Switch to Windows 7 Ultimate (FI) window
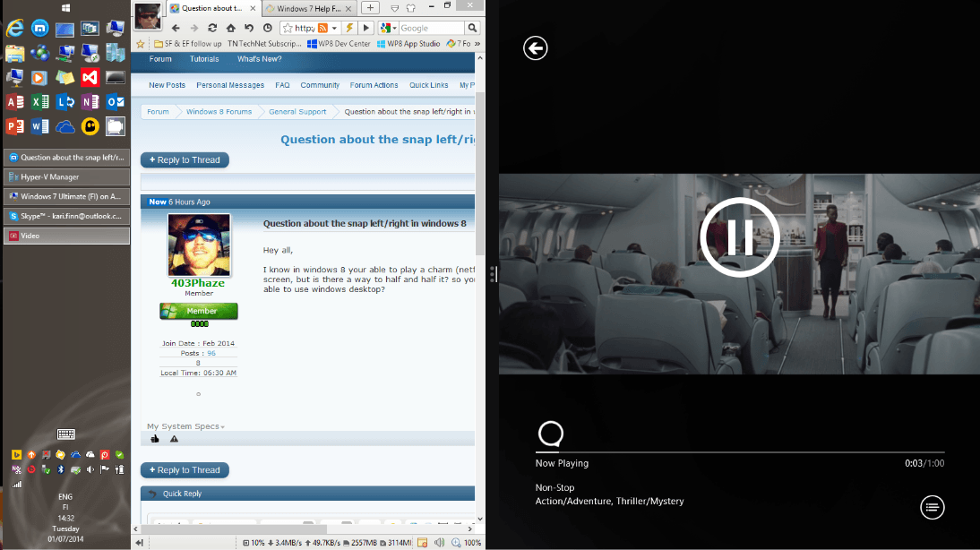The image size is (980, 550). [67, 196]
